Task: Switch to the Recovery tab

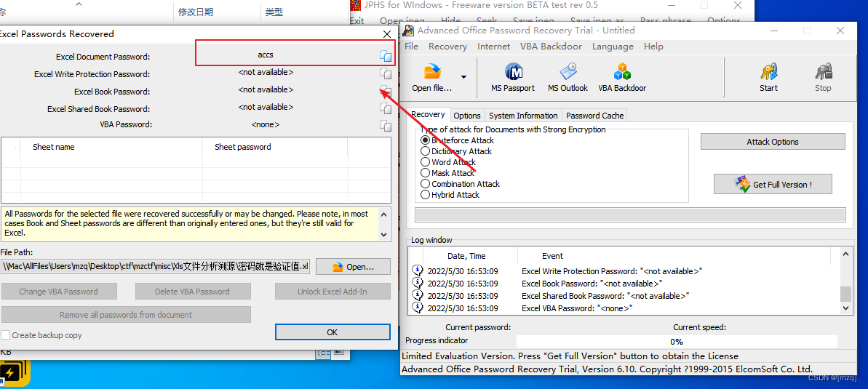Action: [x=428, y=115]
